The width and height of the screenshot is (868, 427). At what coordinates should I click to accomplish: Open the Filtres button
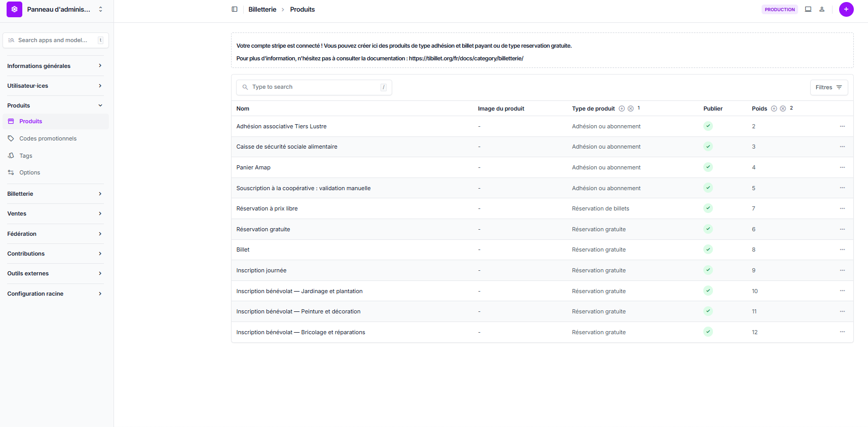(828, 87)
